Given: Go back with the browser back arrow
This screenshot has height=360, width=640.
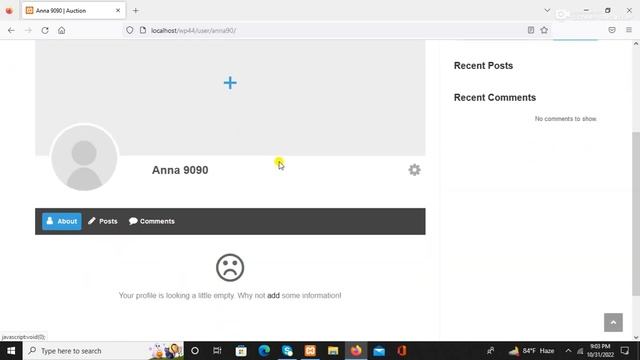Looking at the screenshot, I should tap(11, 30).
